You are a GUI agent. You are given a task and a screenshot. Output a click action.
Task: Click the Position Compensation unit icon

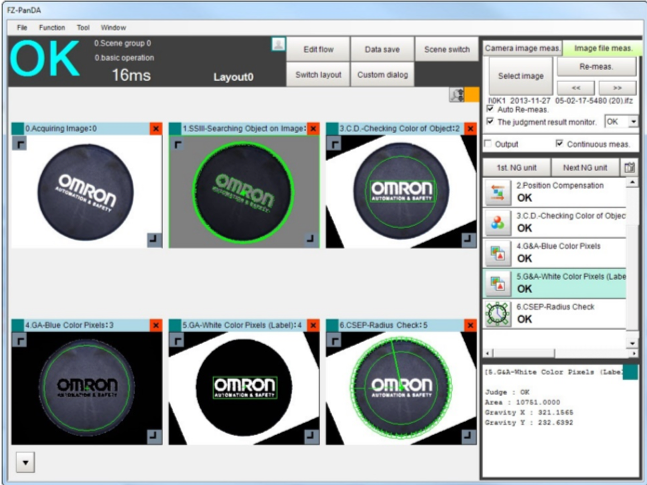(x=497, y=192)
